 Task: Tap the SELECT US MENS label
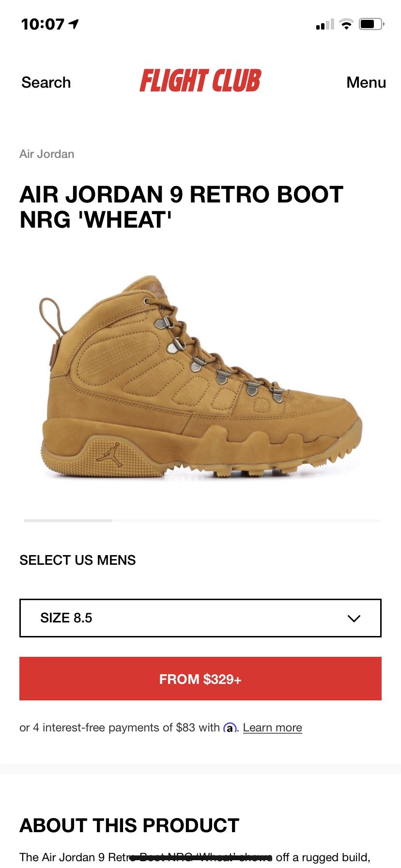(x=77, y=560)
